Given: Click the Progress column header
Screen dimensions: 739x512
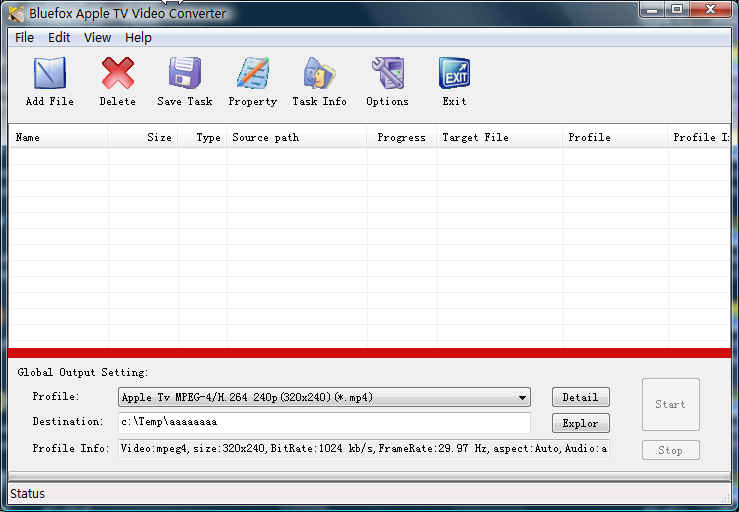Looking at the screenshot, I should [402, 138].
